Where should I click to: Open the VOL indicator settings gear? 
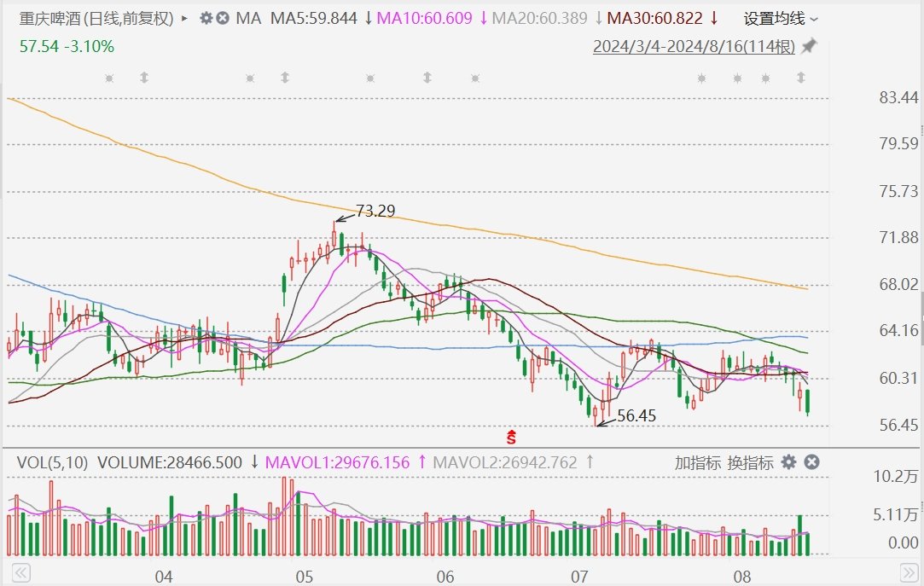(x=788, y=462)
